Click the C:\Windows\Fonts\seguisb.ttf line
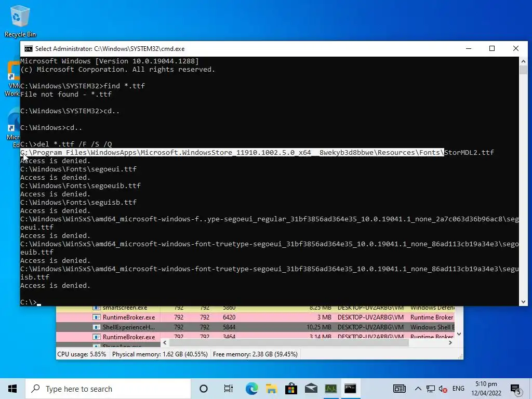This screenshot has height=399, width=532. click(78, 202)
